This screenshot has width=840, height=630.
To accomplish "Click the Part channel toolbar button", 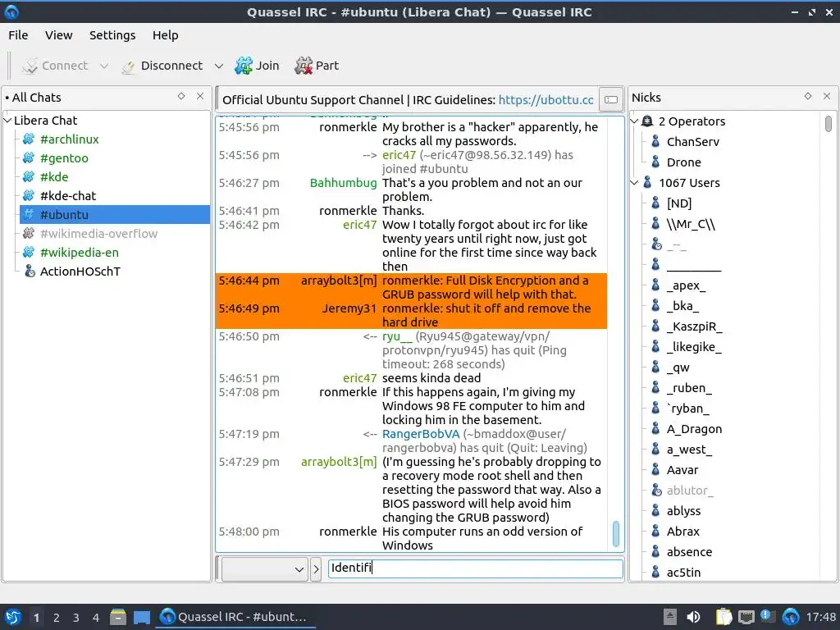I will click(x=317, y=66).
